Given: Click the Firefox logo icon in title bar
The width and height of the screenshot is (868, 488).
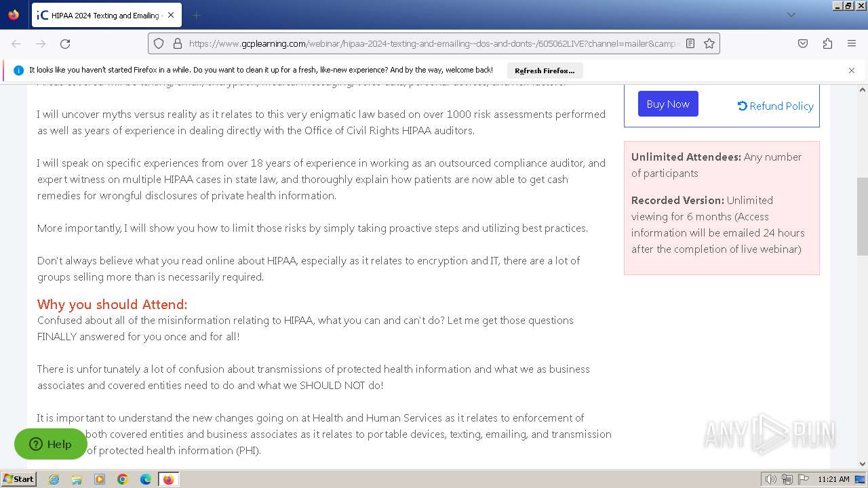Looking at the screenshot, I should pos(14,15).
